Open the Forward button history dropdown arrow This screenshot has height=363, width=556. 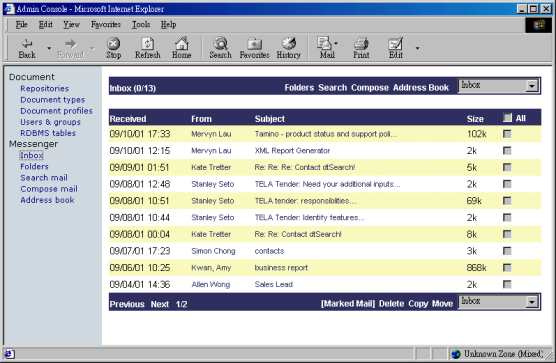[x=92, y=48]
